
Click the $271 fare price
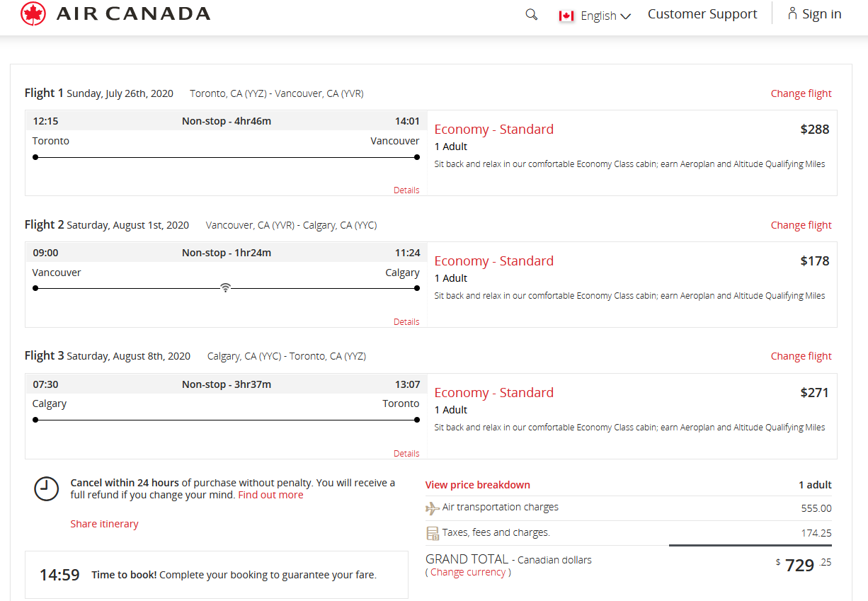(x=815, y=393)
